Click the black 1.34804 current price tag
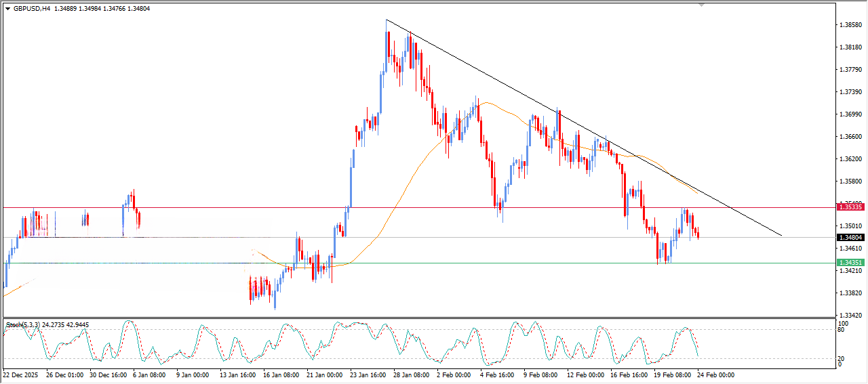868x384 pixels. pos(850,238)
